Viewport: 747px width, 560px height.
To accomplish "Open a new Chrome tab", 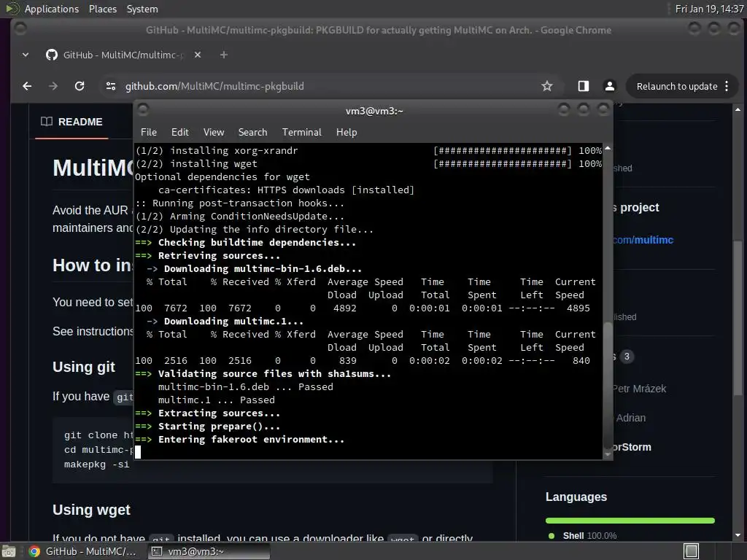I will tap(223, 55).
